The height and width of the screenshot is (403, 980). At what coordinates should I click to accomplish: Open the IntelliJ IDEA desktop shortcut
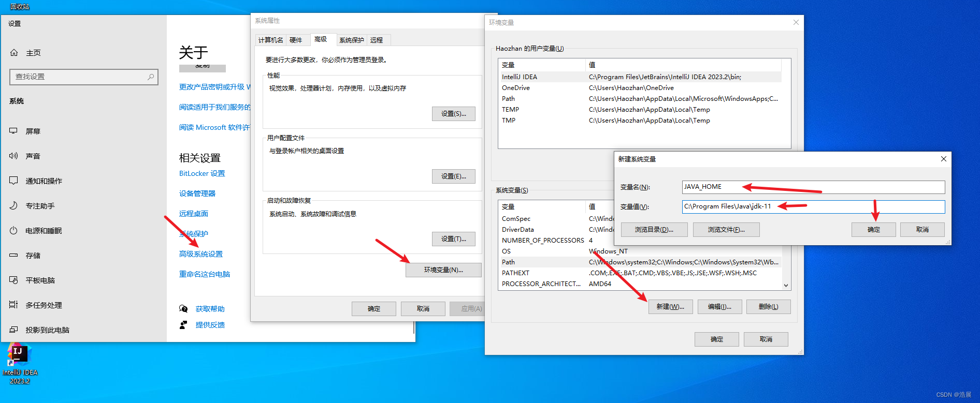(19, 364)
